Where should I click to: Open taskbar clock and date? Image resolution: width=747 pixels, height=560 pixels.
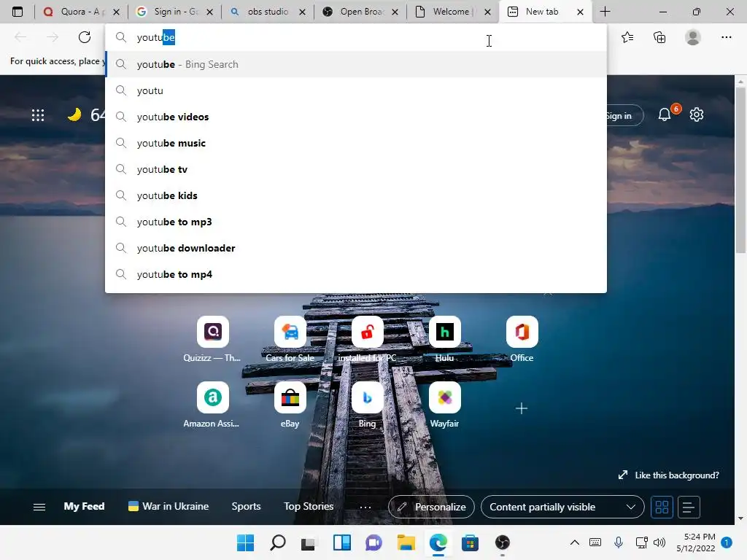(696, 542)
